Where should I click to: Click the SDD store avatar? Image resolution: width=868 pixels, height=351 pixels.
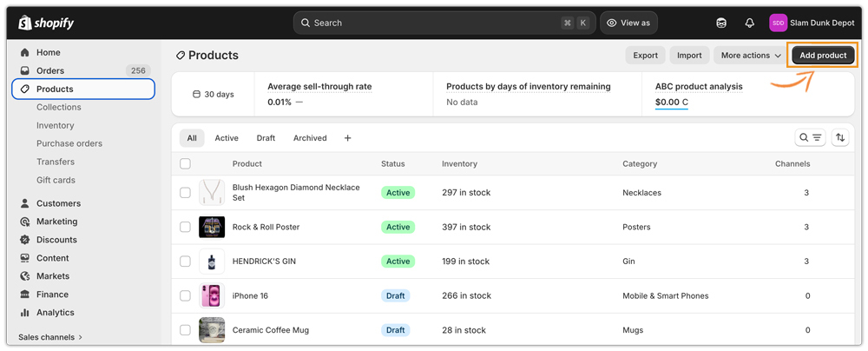[x=778, y=23]
